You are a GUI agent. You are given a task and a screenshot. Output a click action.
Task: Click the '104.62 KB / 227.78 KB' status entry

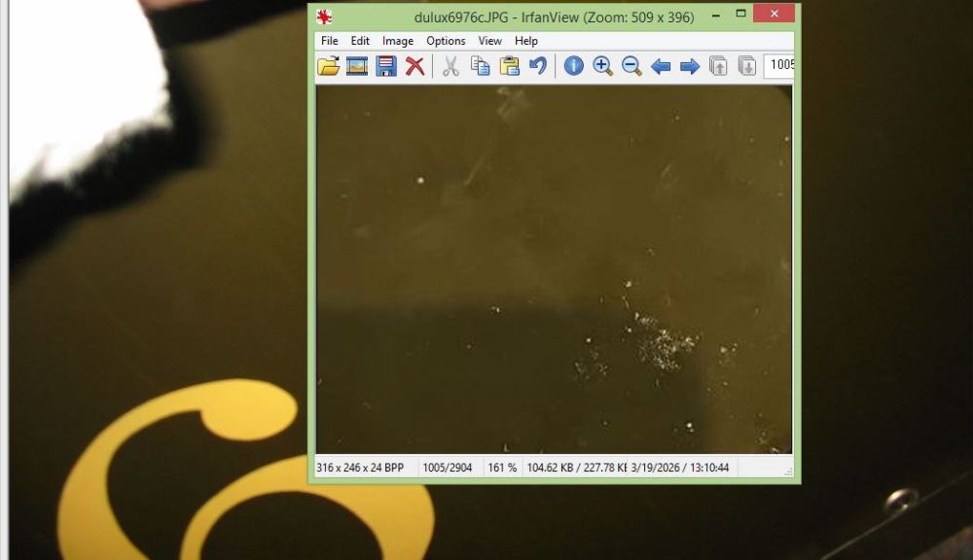pos(576,468)
